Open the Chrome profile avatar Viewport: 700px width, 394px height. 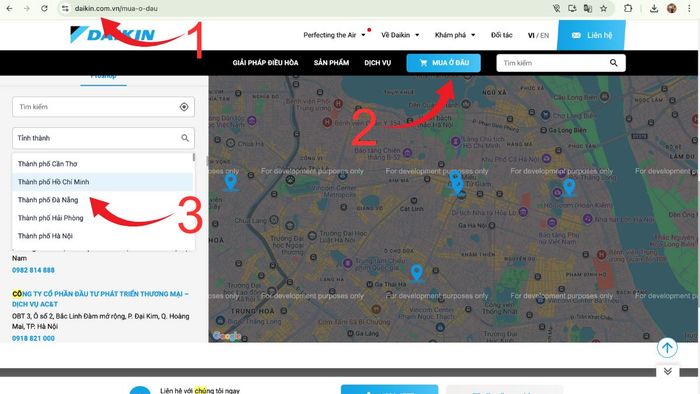click(x=671, y=8)
